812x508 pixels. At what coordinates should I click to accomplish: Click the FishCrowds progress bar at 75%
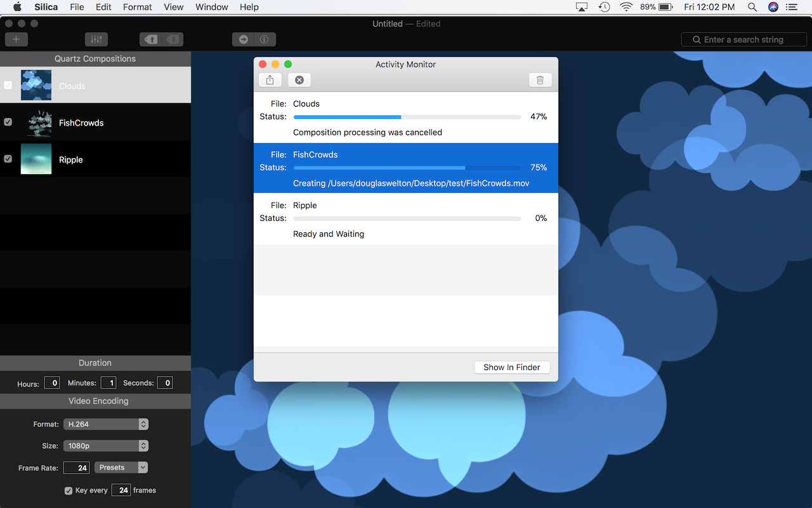click(407, 168)
